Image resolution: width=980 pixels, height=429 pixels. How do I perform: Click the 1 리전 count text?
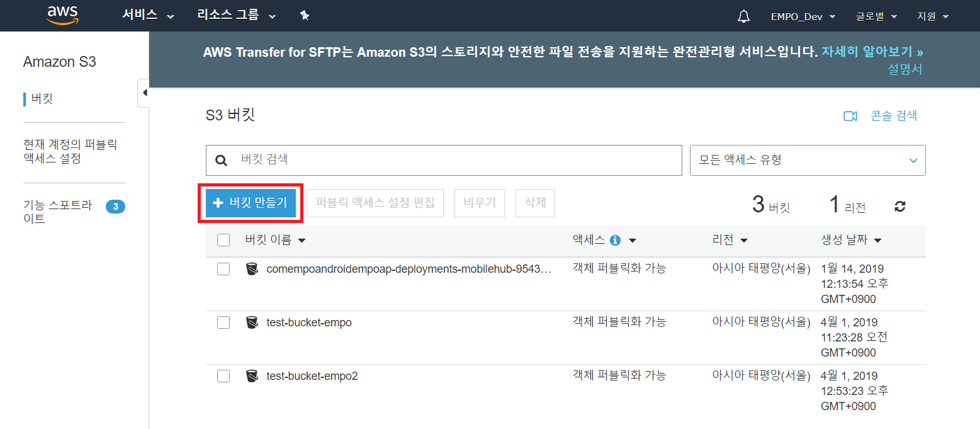tap(847, 205)
